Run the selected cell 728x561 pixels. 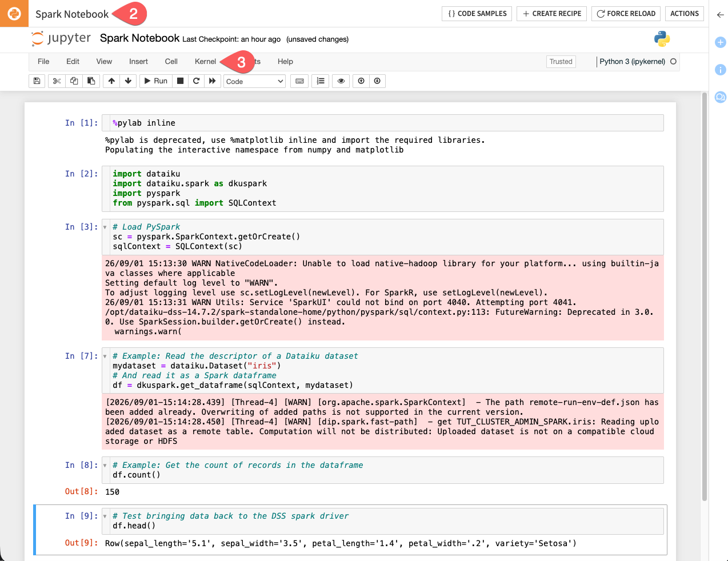155,81
